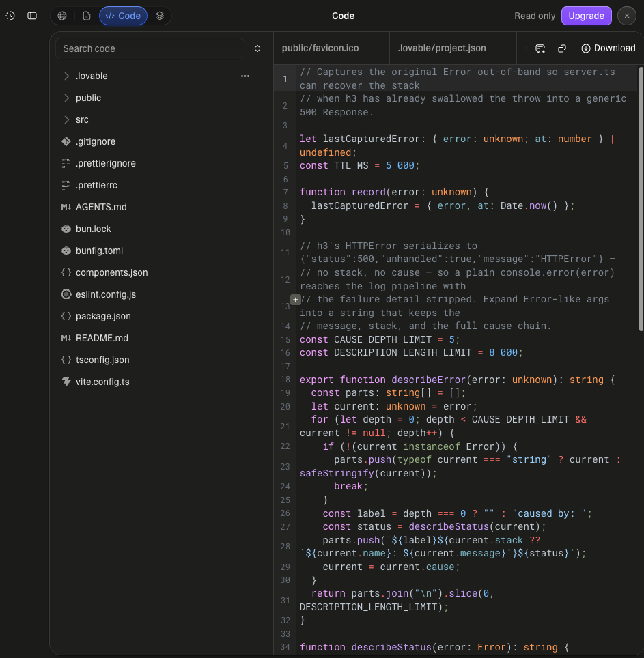Click line number 18 in the gutter

tap(285, 380)
